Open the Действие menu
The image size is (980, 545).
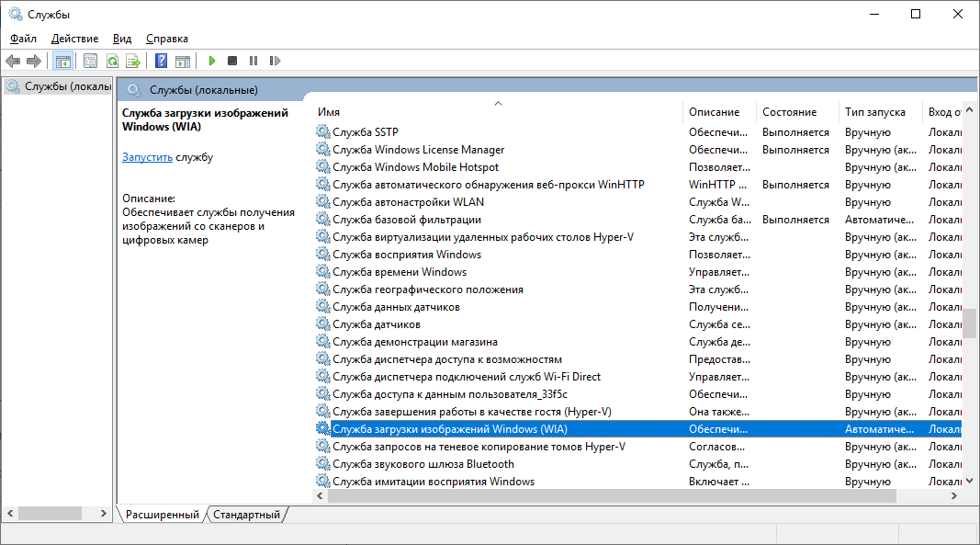74,39
